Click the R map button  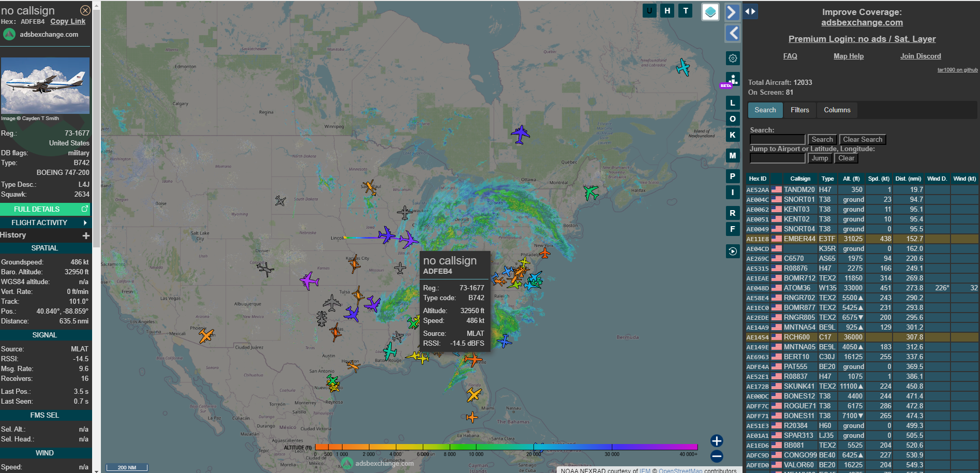point(733,213)
